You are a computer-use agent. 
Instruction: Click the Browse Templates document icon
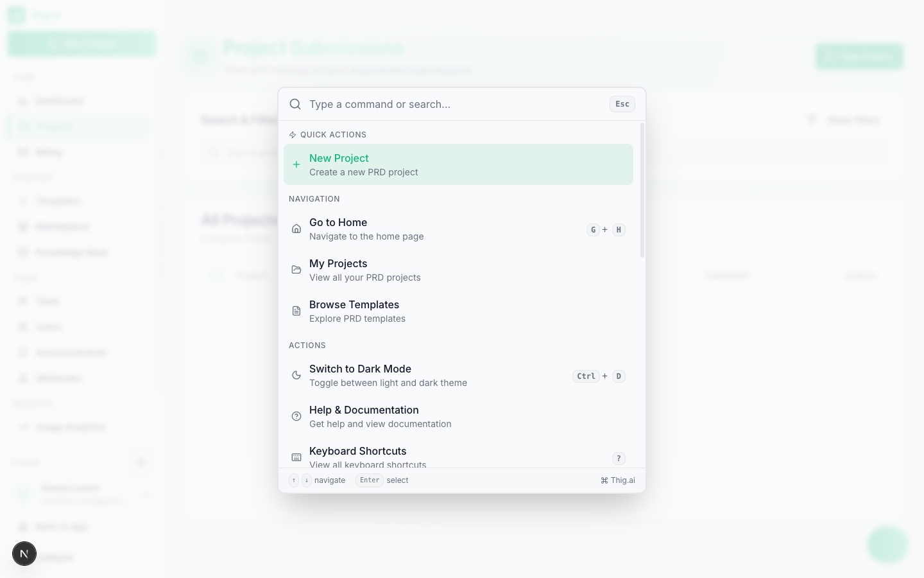coord(296,310)
